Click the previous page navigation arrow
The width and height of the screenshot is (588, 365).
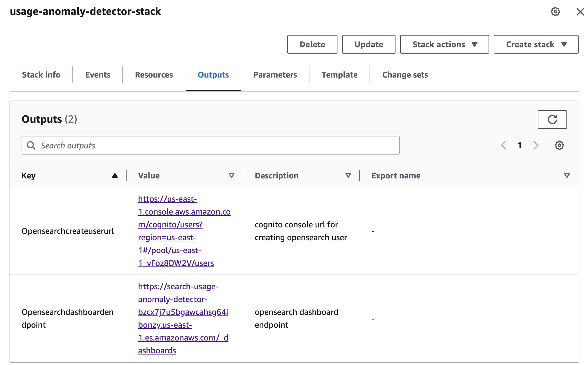pyautogui.click(x=503, y=145)
